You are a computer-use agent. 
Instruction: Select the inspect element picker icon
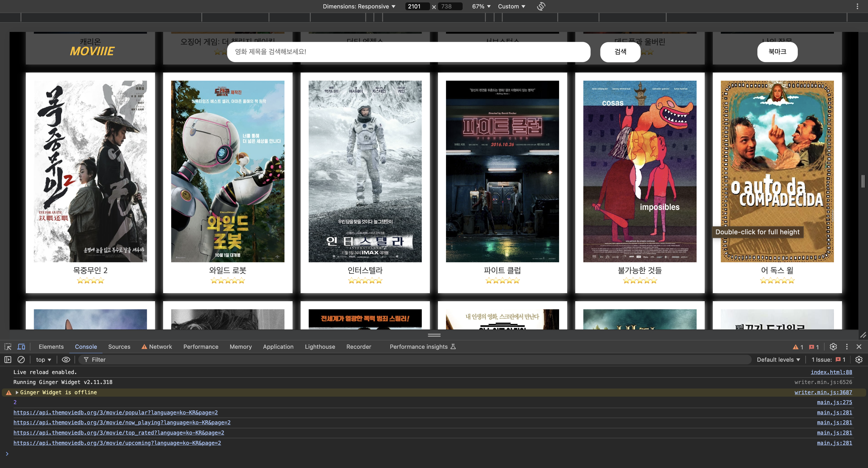tap(8, 347)
